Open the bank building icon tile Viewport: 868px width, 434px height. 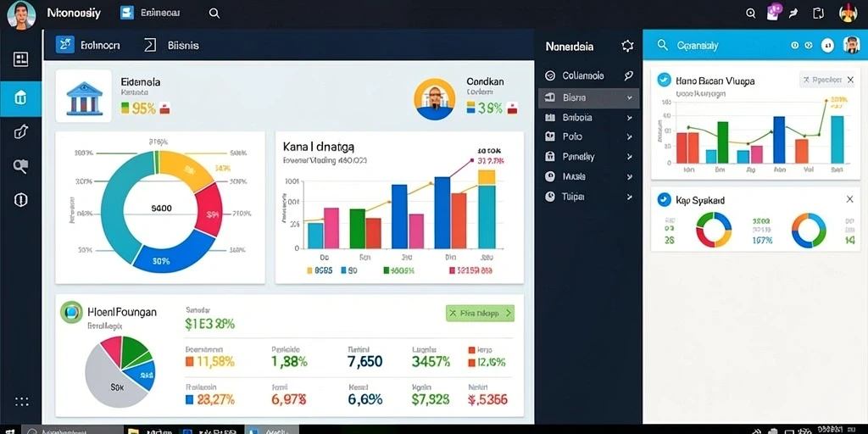point(84,97)
